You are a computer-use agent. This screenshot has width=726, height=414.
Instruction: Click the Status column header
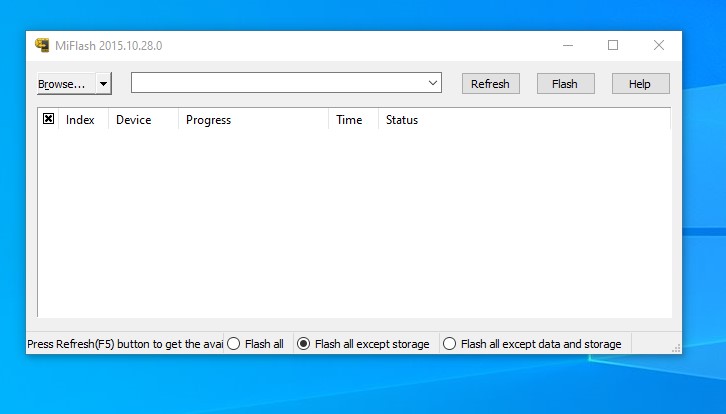pos(524,120)
